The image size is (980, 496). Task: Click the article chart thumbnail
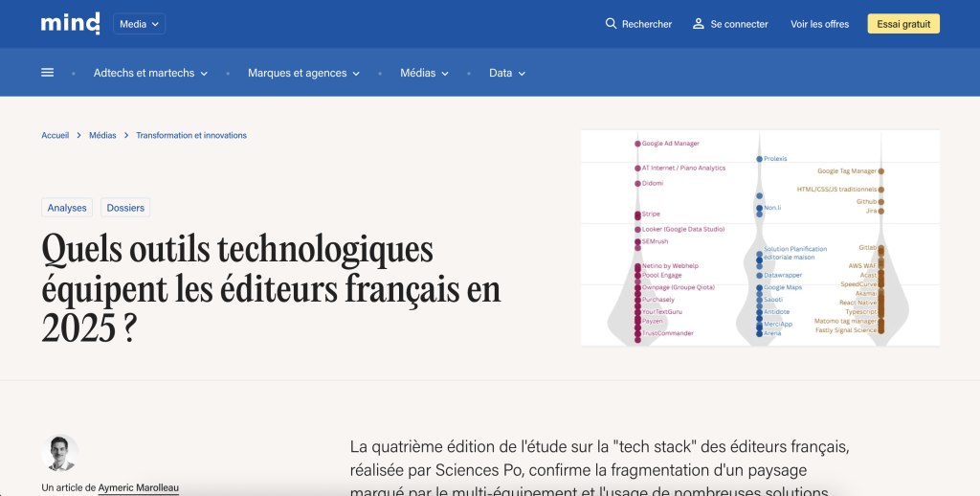[x=760, y=237]
